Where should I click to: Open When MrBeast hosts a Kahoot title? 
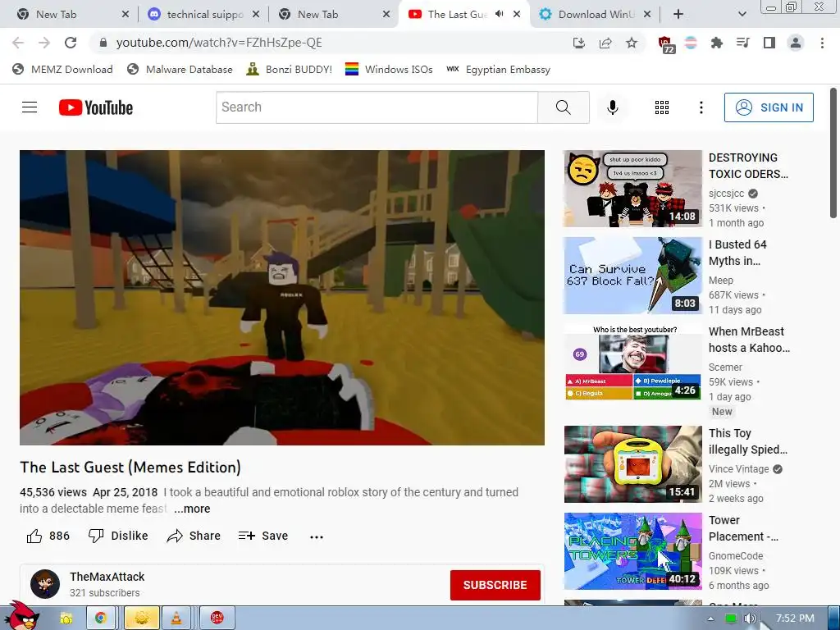(749, 340)
